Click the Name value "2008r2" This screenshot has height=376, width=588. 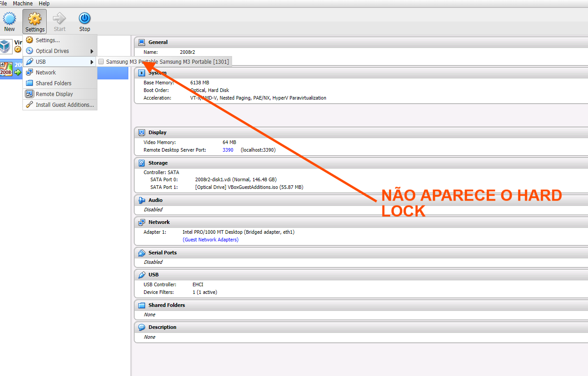pyautogui.click(x=188, y=52)
